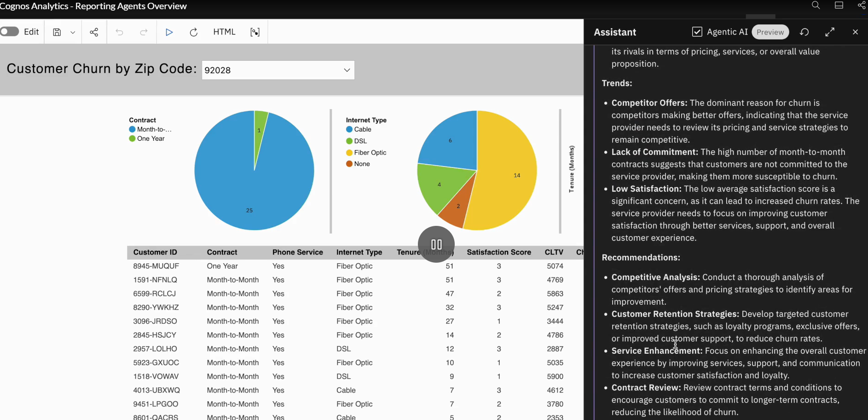
Task: Click the panel layout icon in header
Action: [839, 6]
